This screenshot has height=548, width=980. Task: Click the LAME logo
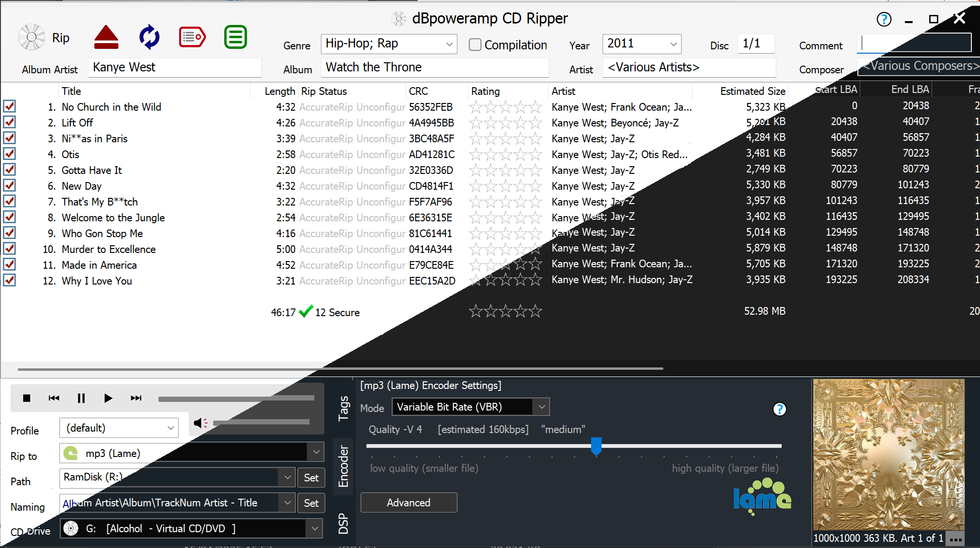click(x=762, y=497)
